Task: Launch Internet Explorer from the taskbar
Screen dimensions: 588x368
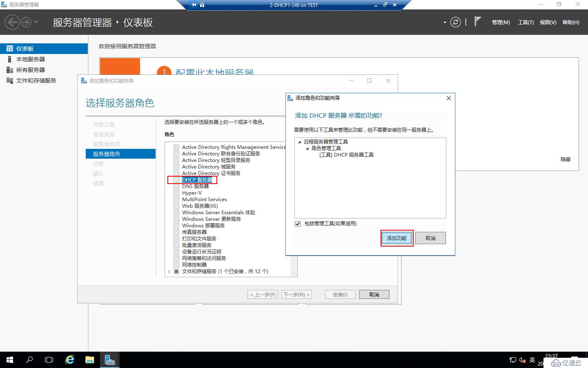Action: tap(70, 360)
